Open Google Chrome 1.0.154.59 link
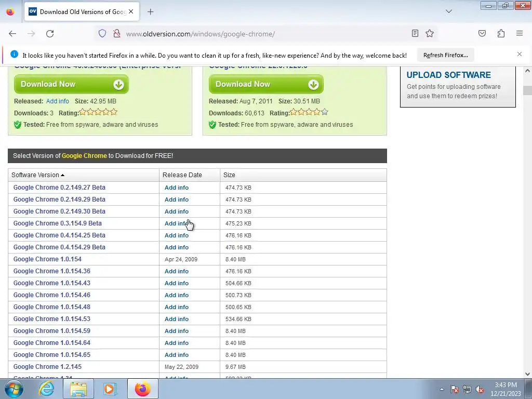The image size is (532, 399). click(51, 330)
